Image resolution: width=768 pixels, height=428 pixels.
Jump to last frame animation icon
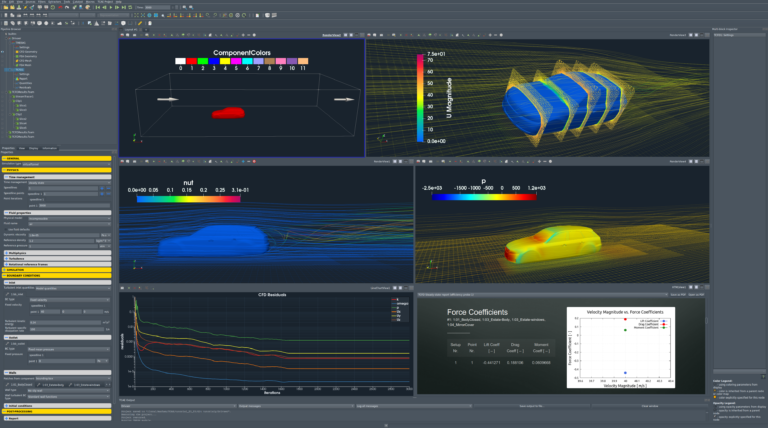point(124,7)
